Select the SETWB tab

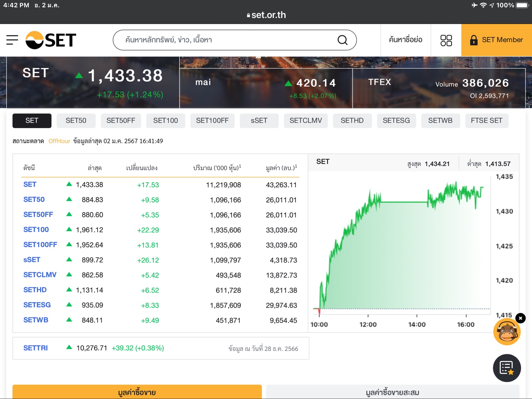click(440, 121)
